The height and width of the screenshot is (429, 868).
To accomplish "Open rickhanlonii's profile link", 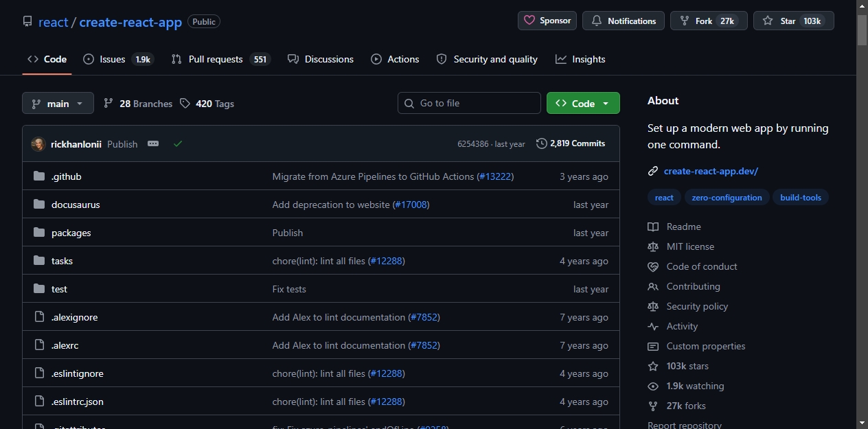I will click(x=76, y=144).
